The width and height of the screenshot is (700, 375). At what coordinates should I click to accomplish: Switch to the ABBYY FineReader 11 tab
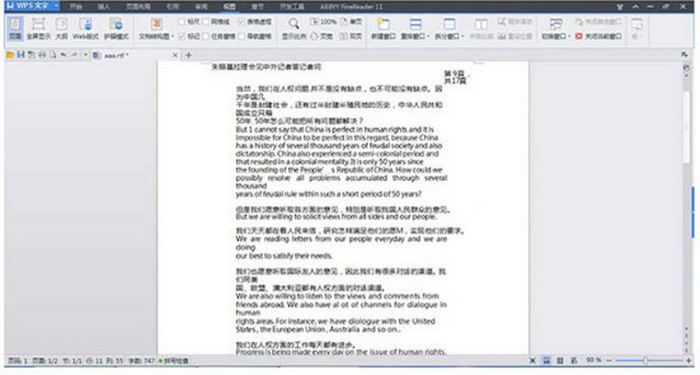(351, 7)
